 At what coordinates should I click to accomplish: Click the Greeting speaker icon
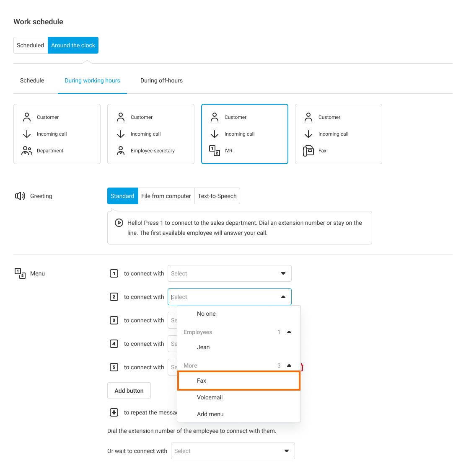(x=20, y=196)
